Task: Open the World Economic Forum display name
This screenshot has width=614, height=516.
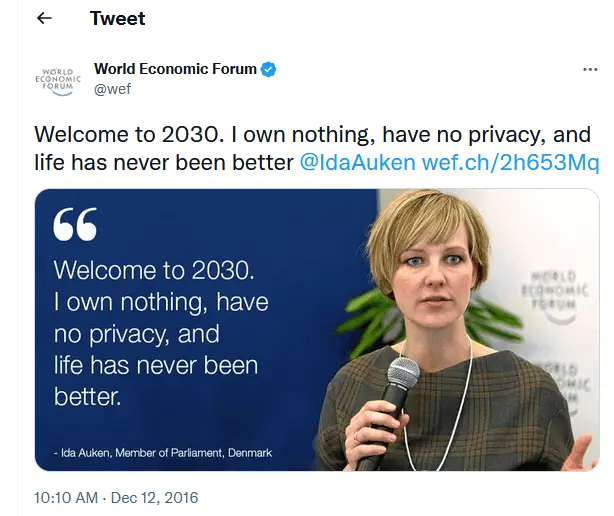Action: [x=176, y=69]
